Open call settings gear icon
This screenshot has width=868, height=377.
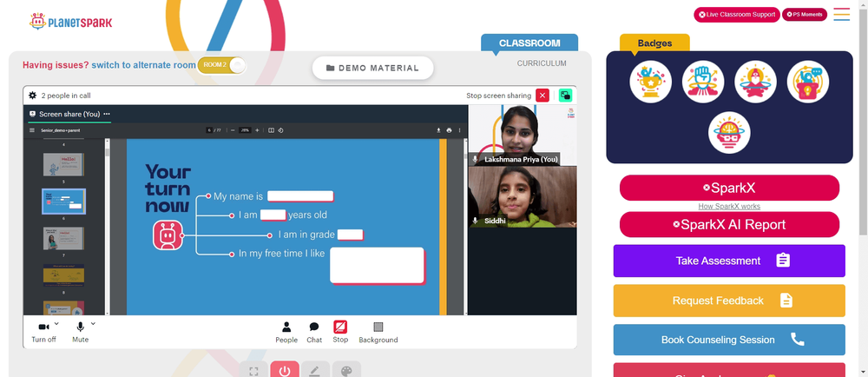[33, 96]
